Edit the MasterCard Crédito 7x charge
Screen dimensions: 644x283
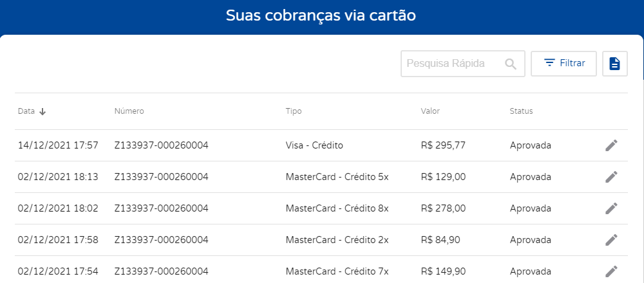pos(611,271)
